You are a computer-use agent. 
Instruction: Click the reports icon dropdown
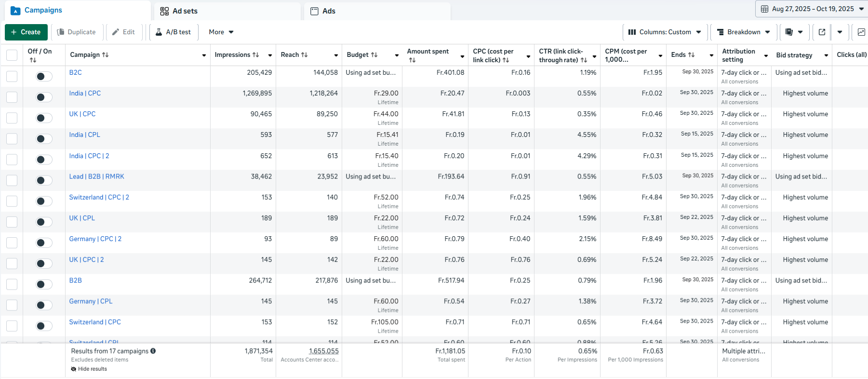click(x=794, y=32)
